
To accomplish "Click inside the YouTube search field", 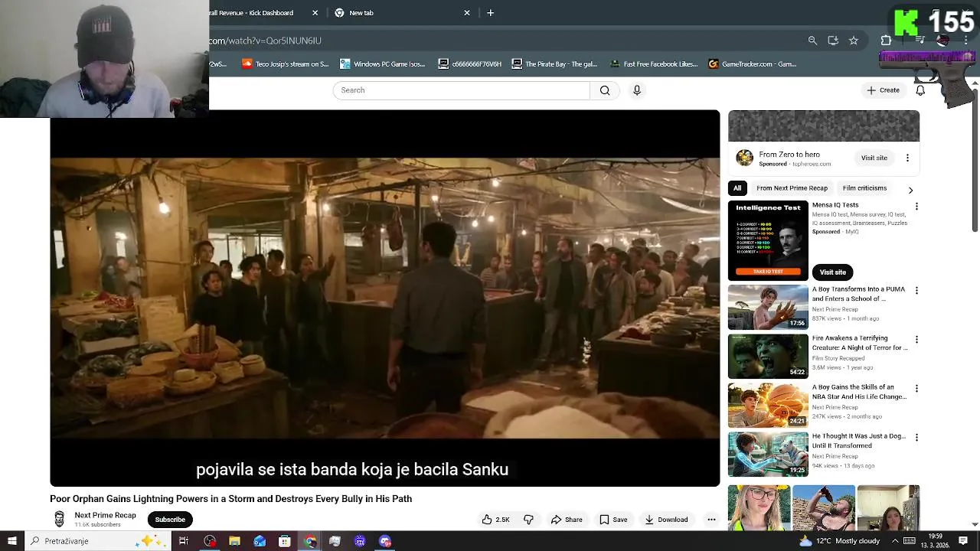I will tap(461, 90).
